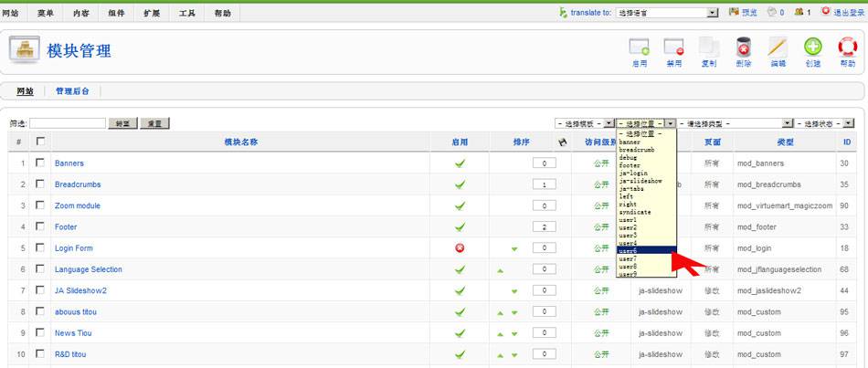Sort by the 类型 type column header
Screen dimensions: 868x368
tap(785, 142)
